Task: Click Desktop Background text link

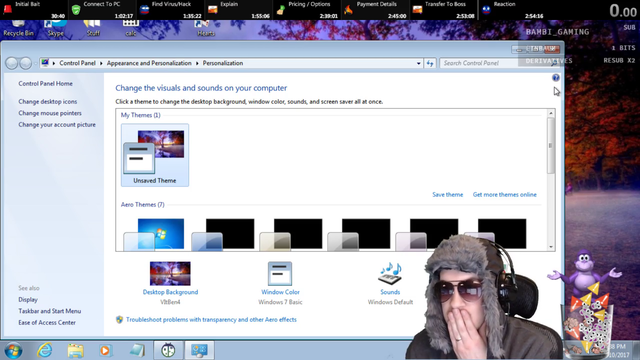Action: click(170, 292)
